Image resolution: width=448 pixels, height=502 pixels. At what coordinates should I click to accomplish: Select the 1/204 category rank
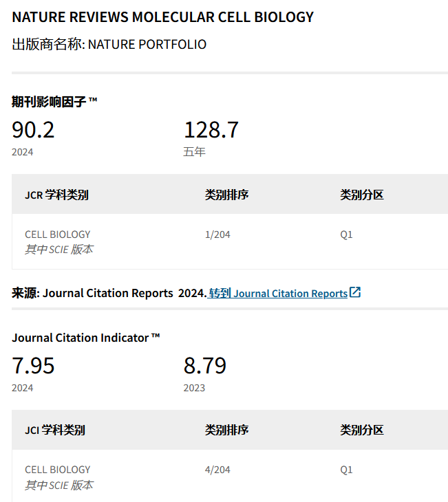point(217,234)
